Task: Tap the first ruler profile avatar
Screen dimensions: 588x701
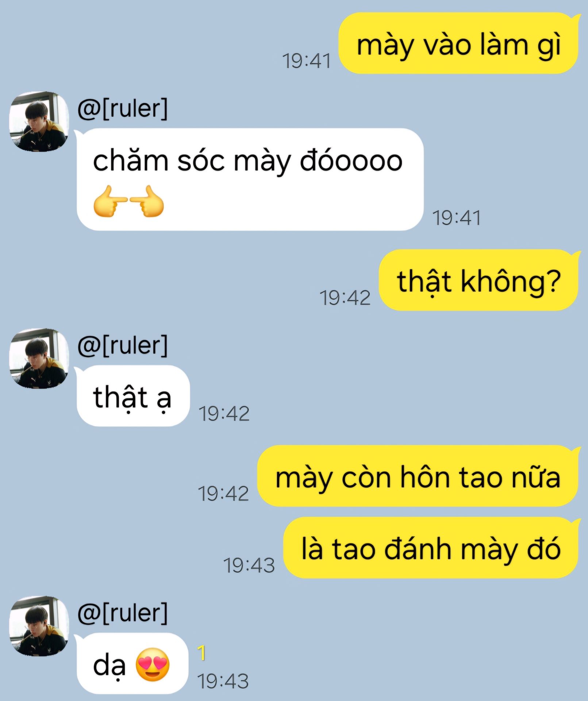Action: [39, 121]
